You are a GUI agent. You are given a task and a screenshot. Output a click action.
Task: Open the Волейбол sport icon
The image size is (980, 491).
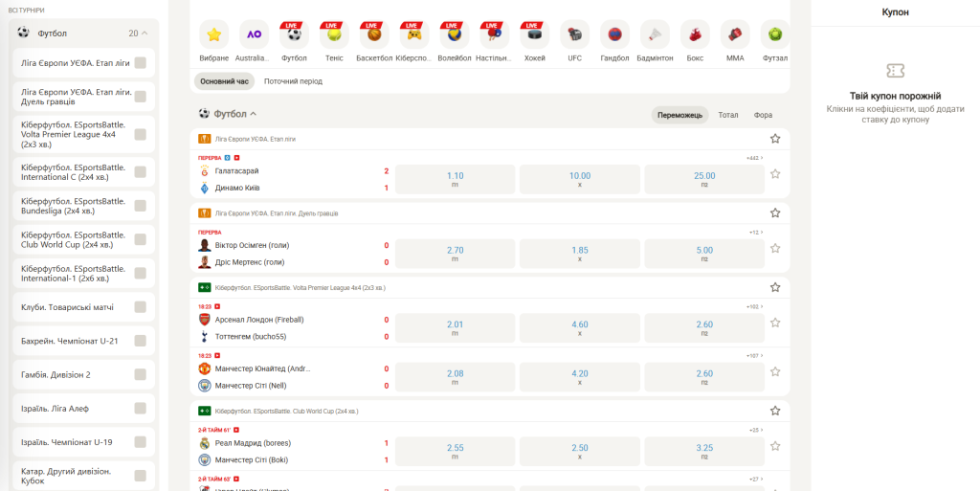point(455,35)
